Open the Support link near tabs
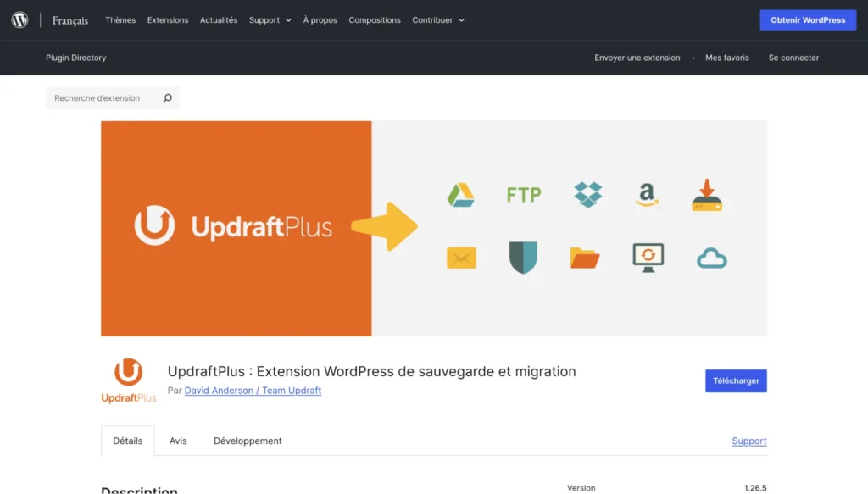This screenshot has width=868, height=494. pyautogui.click(x=749, y=441)
